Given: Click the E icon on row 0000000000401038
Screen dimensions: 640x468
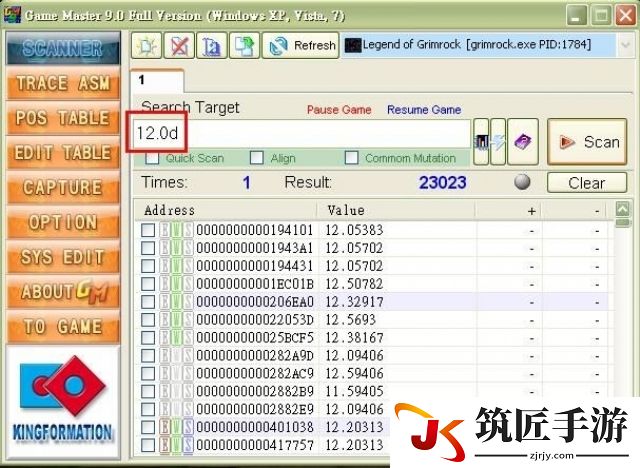Looking at the screenshot, I should point(164,427).
